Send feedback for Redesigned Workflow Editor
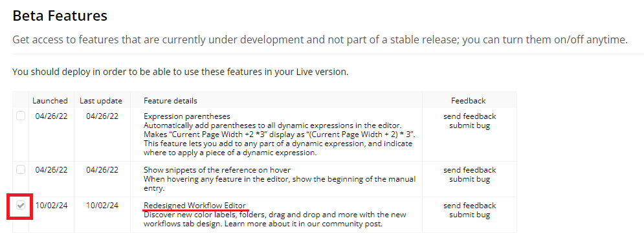The image size is (644, 247). (x=469, y=206)
